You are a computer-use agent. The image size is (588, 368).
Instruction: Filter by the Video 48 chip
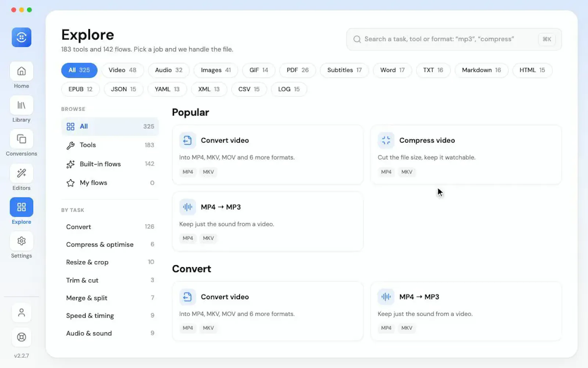(x=122, y=70)
